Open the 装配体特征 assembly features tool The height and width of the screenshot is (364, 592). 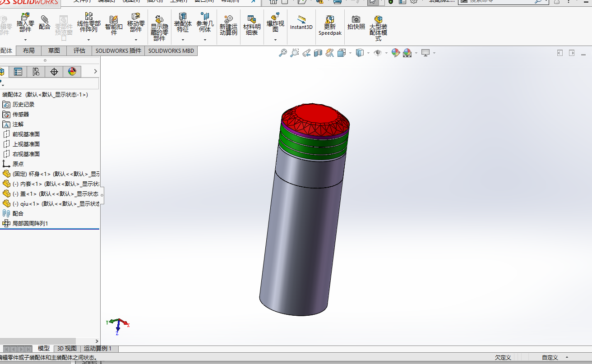(x=183, y=23)
